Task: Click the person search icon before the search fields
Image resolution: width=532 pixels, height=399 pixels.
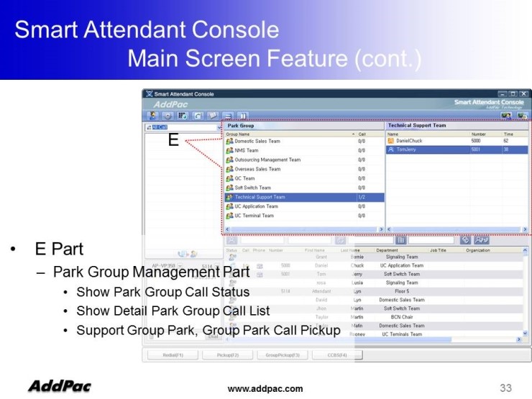Action: point(231,240)
